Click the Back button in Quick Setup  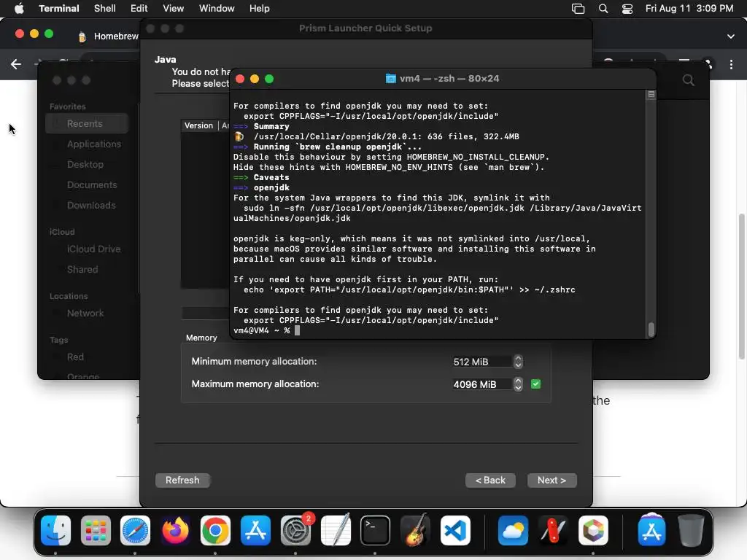click(490, 480)
